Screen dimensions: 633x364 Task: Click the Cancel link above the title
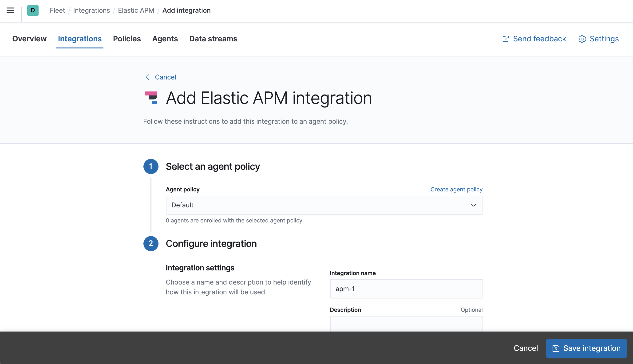tap(166, 77)
